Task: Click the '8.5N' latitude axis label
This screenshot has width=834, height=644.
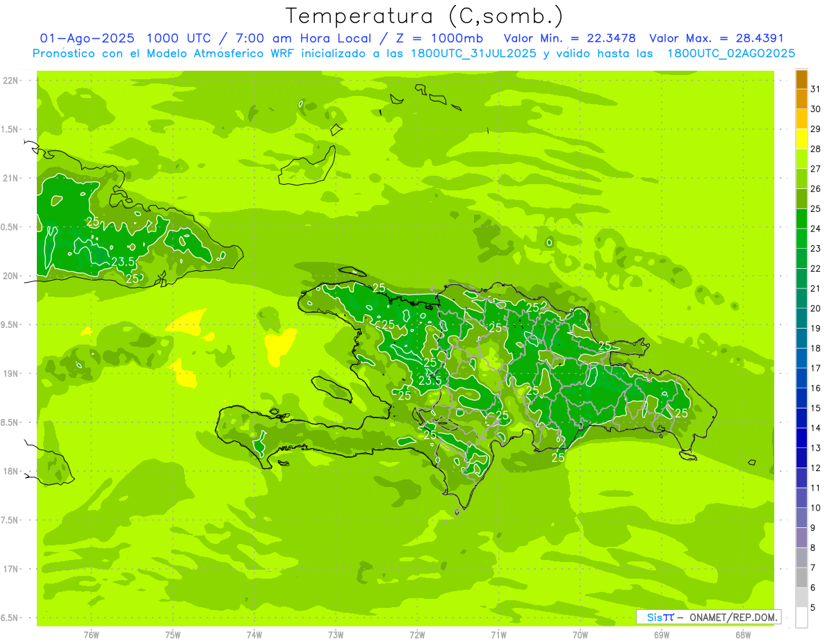Action: pyautogui.click(x=10, y=422)
